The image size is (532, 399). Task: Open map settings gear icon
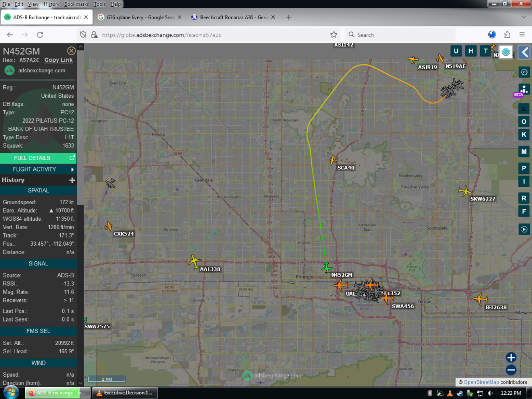[x=524, y=72]
